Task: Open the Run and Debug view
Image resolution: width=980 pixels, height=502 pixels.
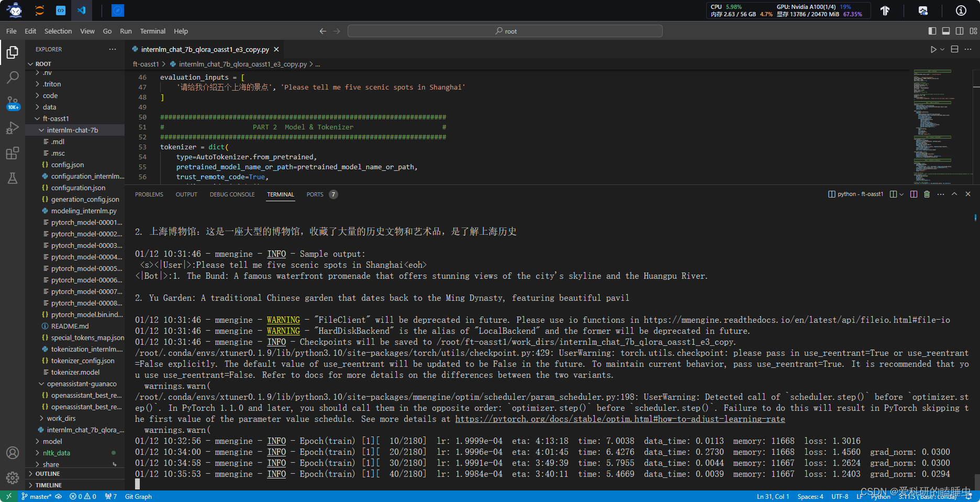Action: tap(13, 128)
